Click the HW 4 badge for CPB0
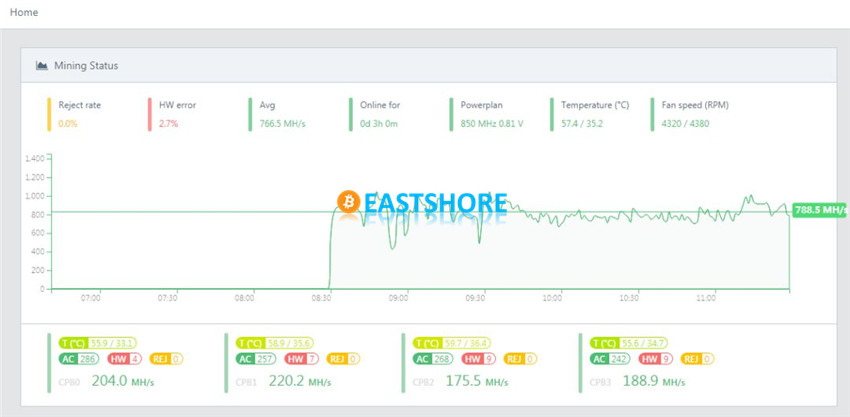 click(x=125, y=358)
